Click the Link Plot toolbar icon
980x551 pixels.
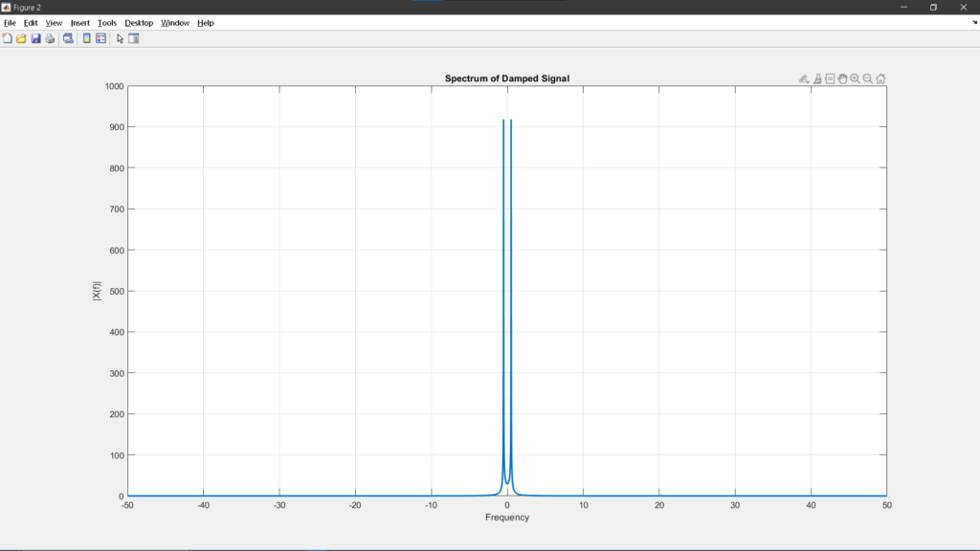tap(68, 38)
